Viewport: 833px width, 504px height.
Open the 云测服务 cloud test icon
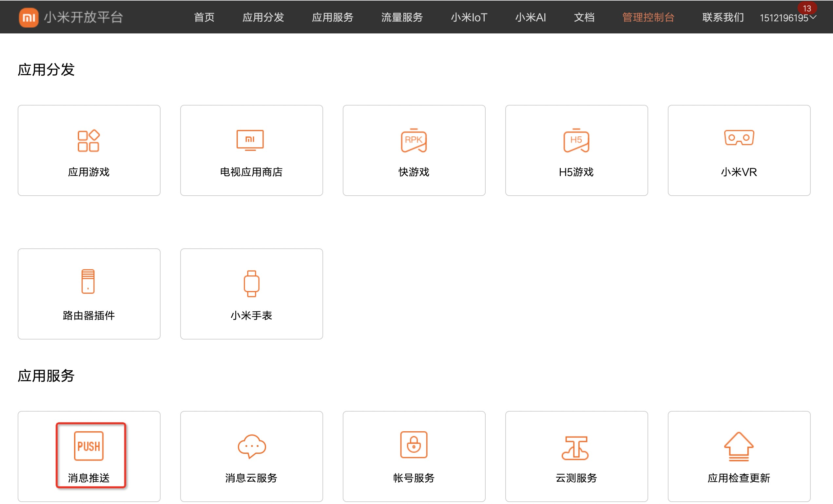pos(575,448)
